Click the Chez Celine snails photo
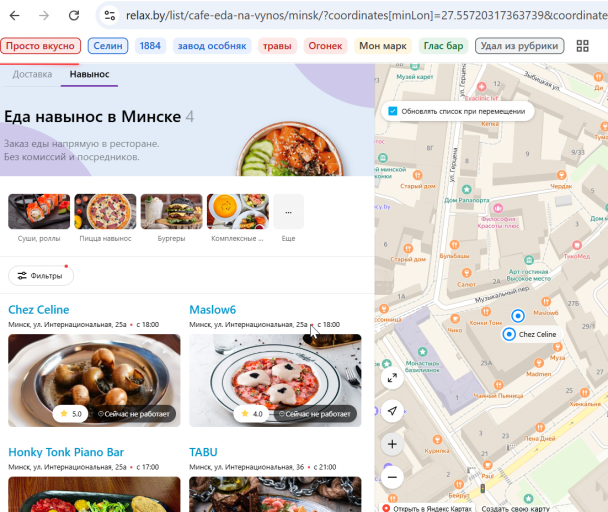This screenshot has width=608, height=512. pos(94,380)
